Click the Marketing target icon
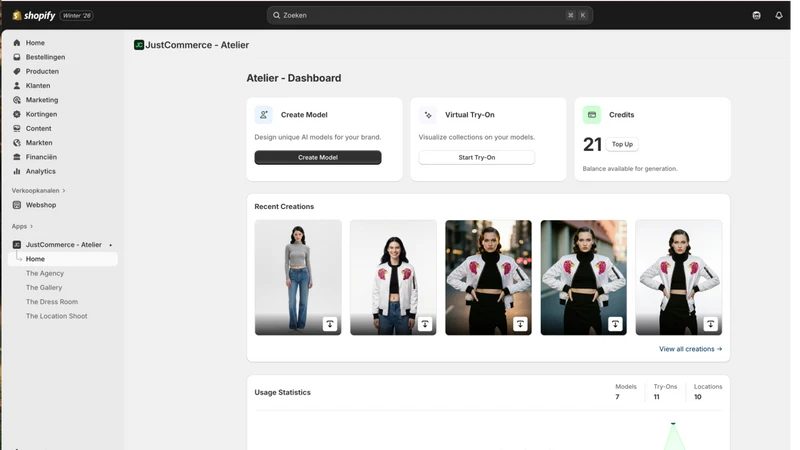The height and width of the screenshot is (450, 800). 17,100
